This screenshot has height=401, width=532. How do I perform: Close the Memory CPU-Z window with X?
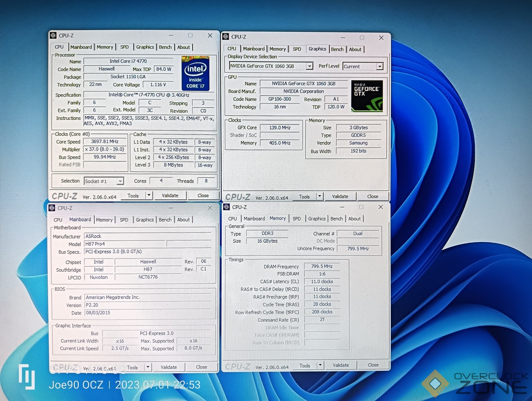pos(380,207)
